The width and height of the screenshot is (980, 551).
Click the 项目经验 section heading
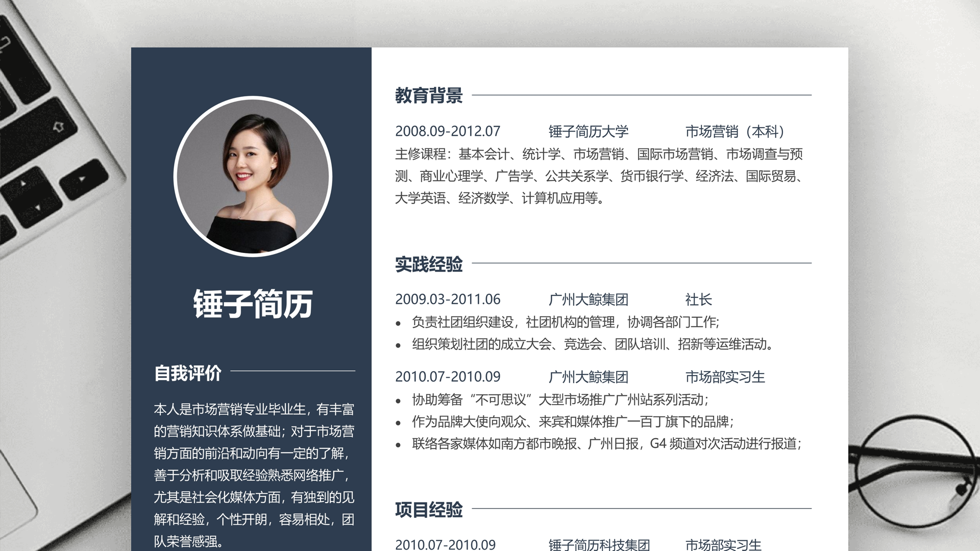pyautogui.click(x=429, y=509)
